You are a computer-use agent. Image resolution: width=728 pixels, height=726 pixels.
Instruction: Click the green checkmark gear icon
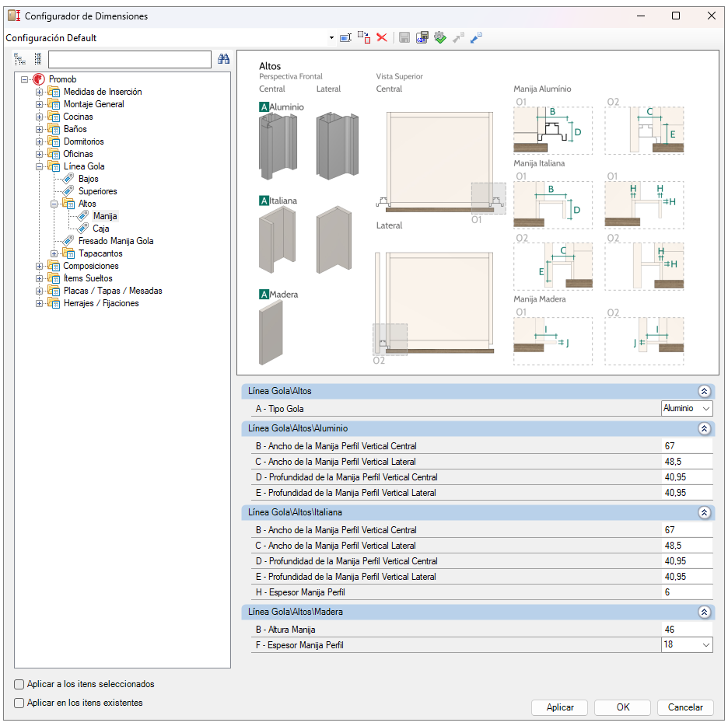click(440, 37)
